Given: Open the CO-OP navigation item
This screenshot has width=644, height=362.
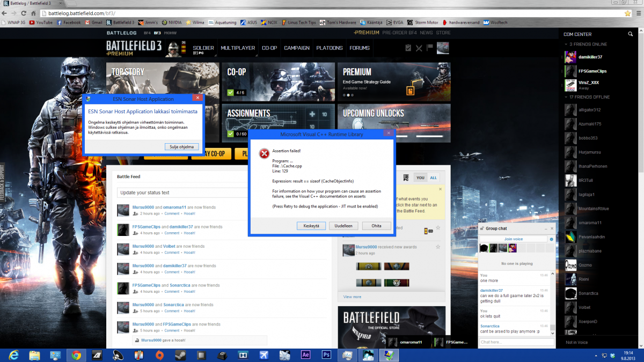Looking at the screenshot, I should [x=269, y=48].
